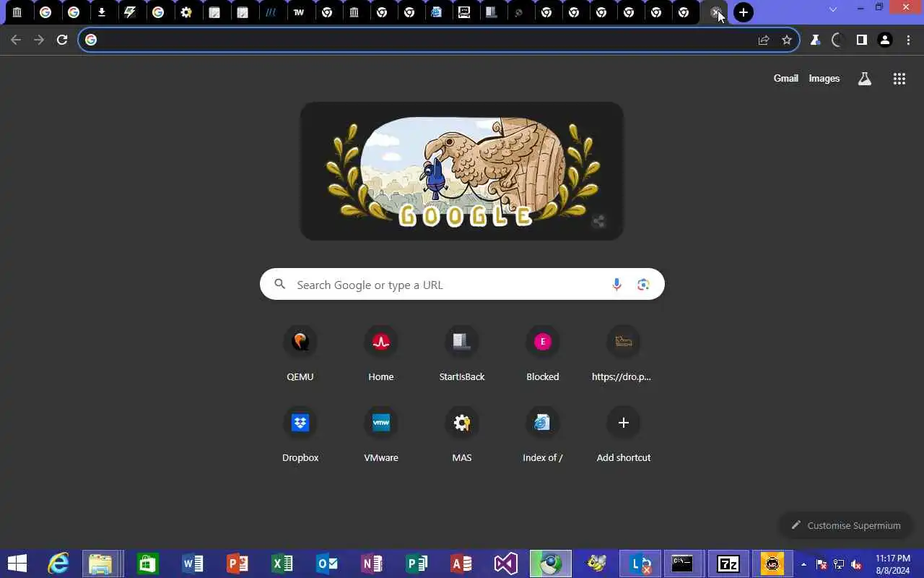Click the share this page icon in address bar
This screenshot has height=578, width=924.
tap(764, 40)
